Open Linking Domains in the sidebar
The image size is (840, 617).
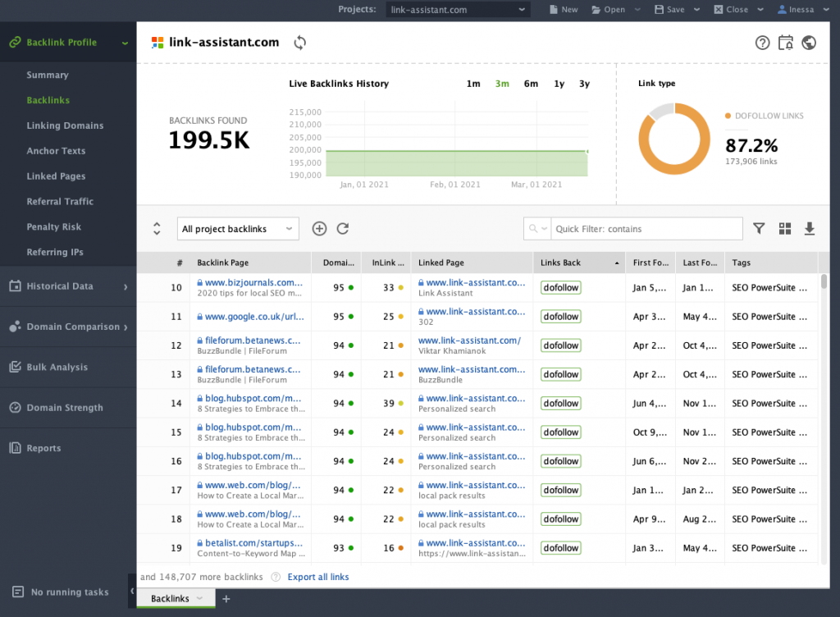(66, 126)
